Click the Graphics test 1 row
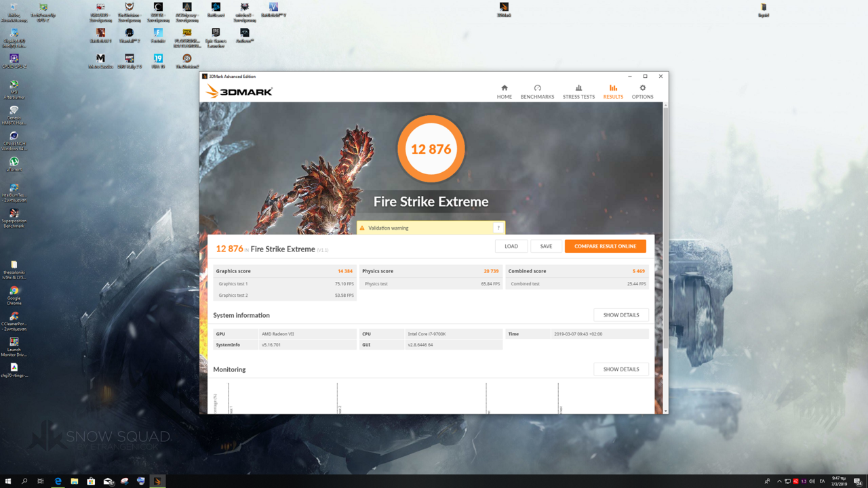The image size is (868, 488). pyautogui.click(x=285, y=284)
